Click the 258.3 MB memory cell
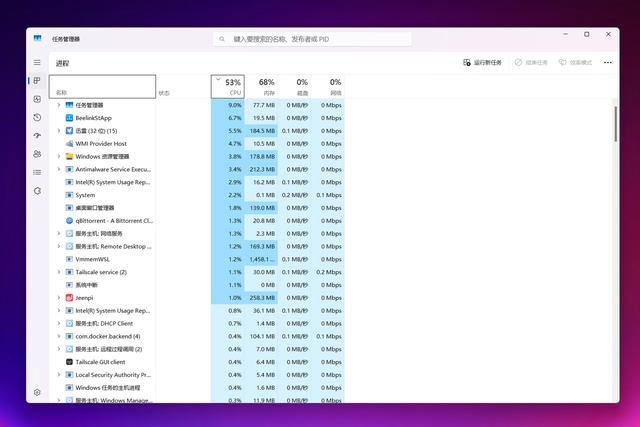 [x=261, y=298]
